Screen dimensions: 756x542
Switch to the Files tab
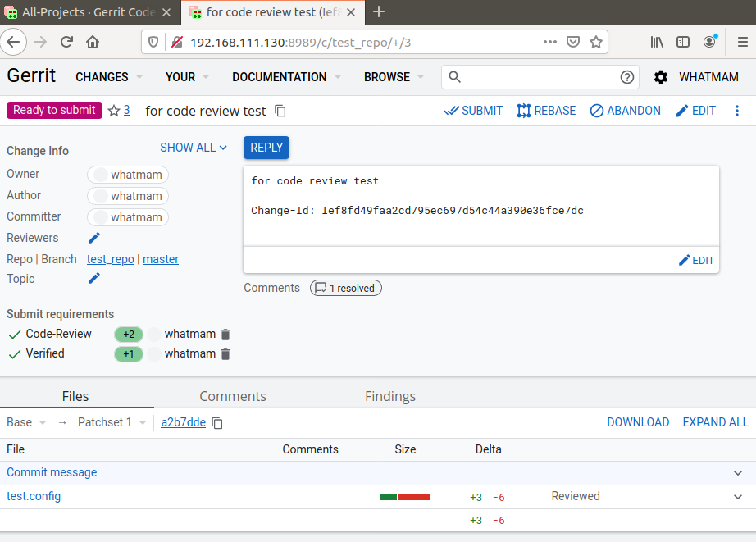click(x=75, y=396)
